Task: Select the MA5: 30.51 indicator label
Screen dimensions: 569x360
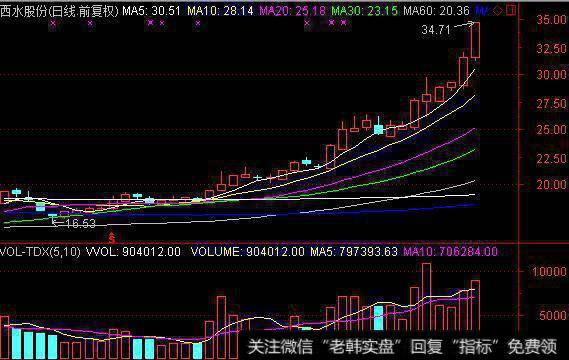Action: click(x=151, y=11)
